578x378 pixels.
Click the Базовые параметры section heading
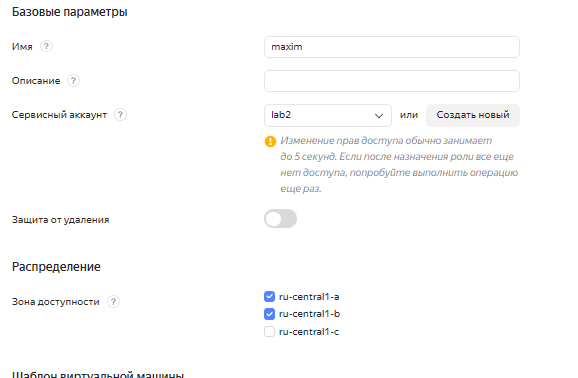coord(70,12)
